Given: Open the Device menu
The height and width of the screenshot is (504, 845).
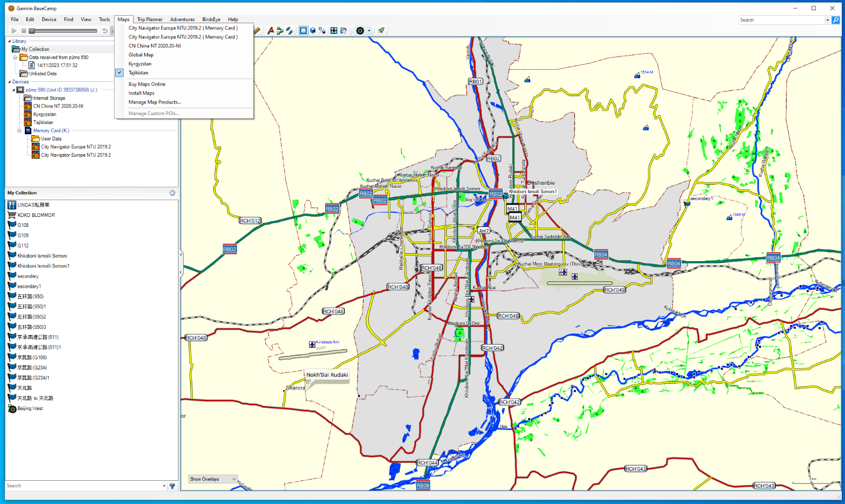Looking at the screenshot, I should (49, 20).
